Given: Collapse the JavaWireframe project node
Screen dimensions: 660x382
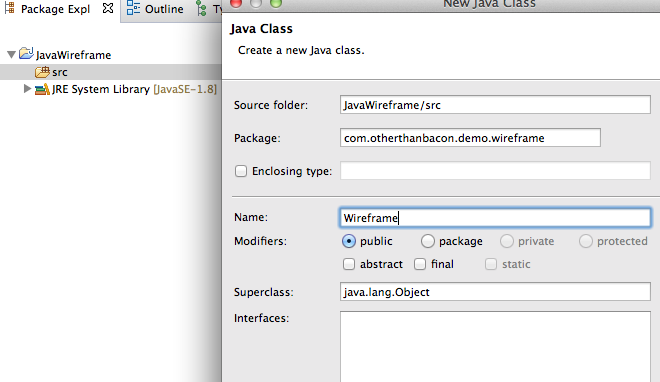Looking at the screenshot, I should (x=11, y=54).
